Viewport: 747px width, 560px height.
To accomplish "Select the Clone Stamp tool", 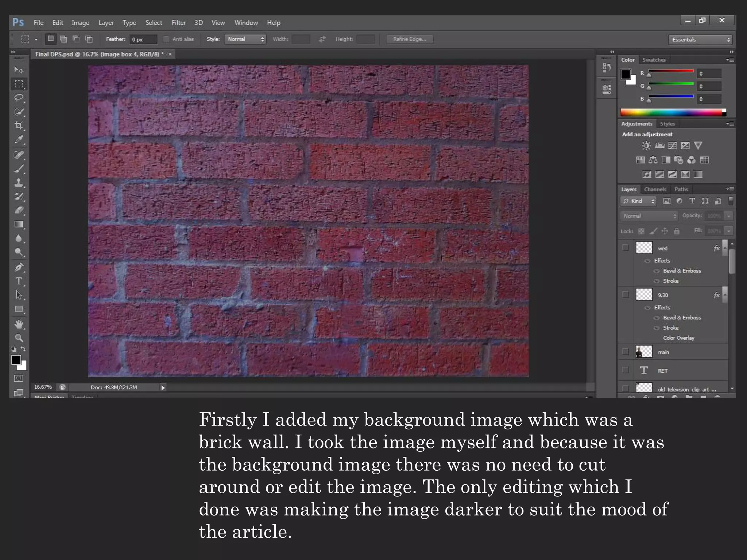I will (x=19, y=183).
